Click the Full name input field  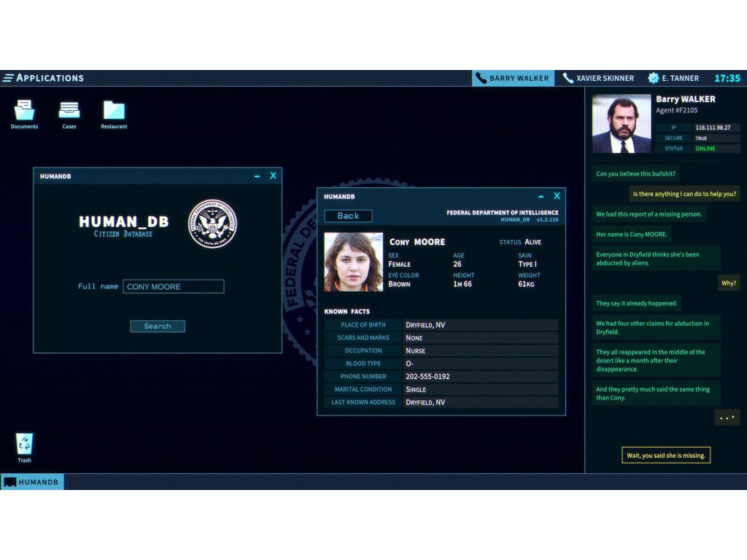tap(174, 287)
